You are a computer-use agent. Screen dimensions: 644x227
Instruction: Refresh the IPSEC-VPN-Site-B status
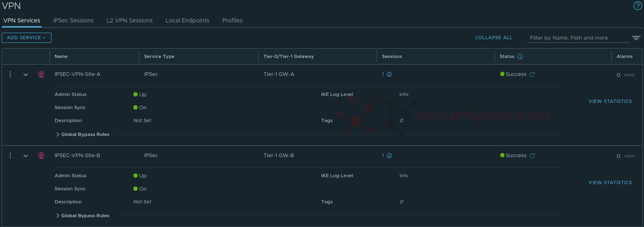click(x=532, y=156)
